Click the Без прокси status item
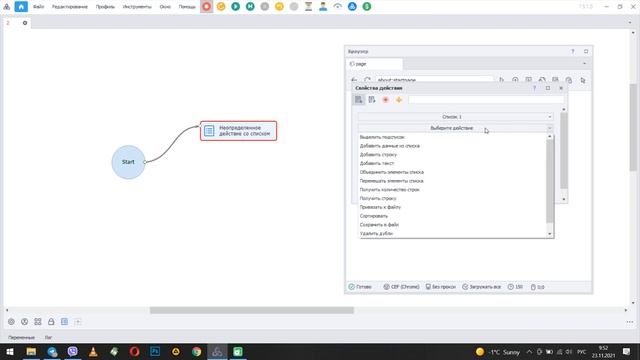The height and width of the screenshot is (360, 640). [x=440, y=287]
